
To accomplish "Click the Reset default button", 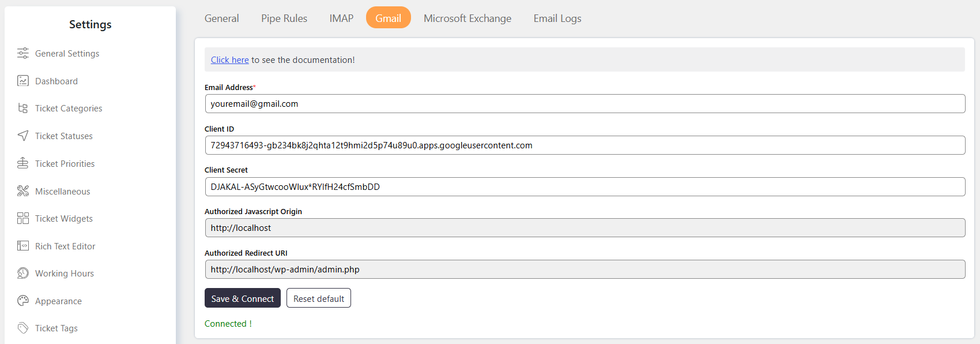I will [x=319, y=298].
